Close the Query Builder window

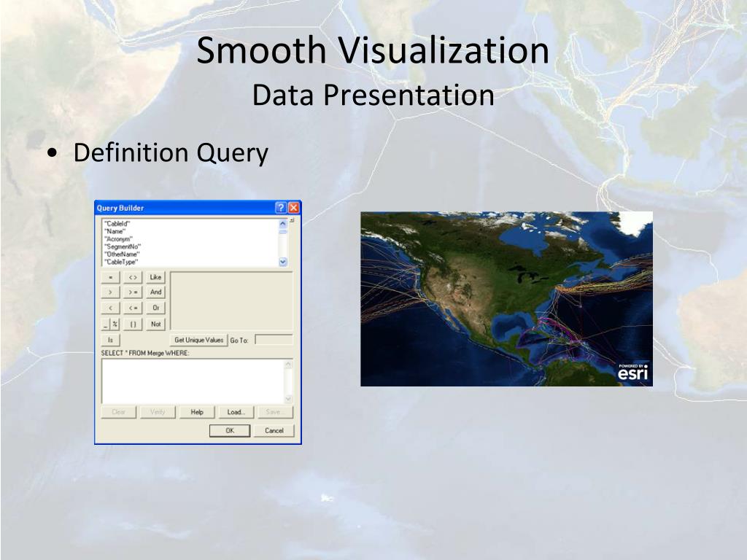[x=293, y=208]
